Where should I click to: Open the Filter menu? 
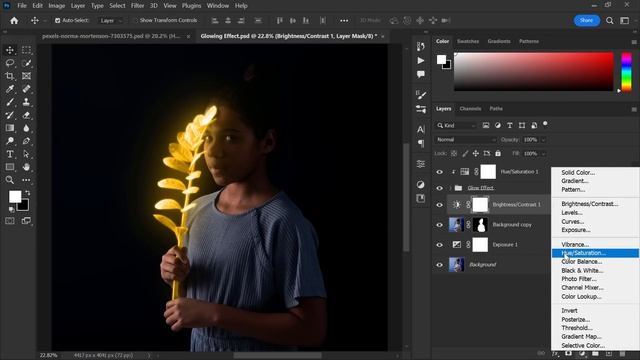point(138,6)
